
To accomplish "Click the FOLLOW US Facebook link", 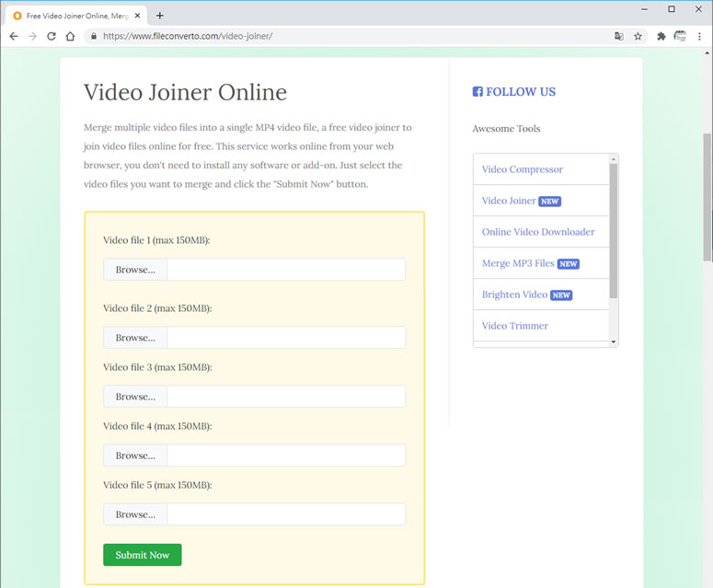I will click(514, 92).
